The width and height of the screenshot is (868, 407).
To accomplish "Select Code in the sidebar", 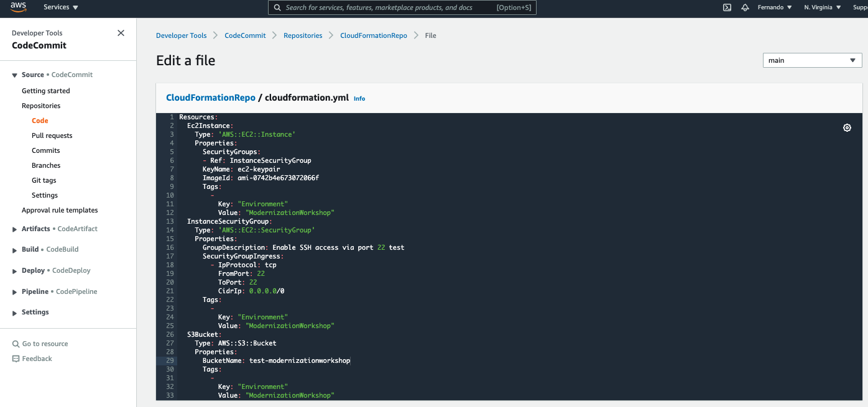I will (x=40, y=121).
